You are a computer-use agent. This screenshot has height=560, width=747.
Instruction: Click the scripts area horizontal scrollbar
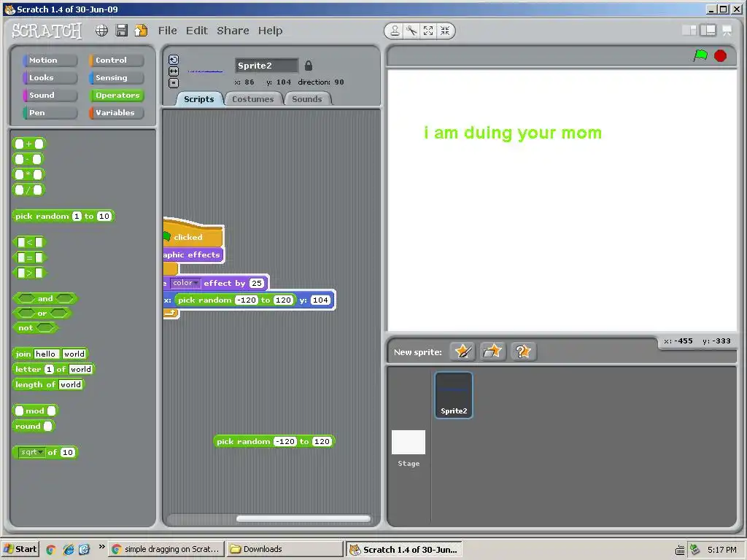303,518
